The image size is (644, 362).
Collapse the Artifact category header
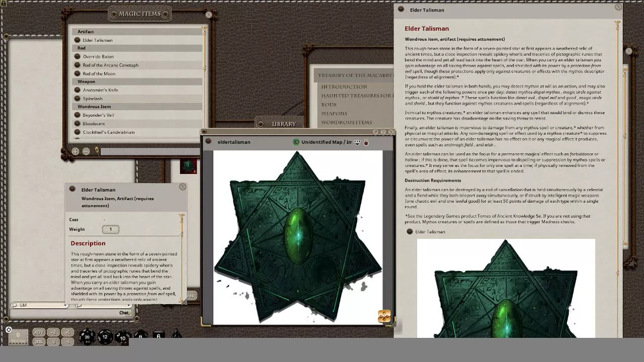pyautogui.click(x=137, y=32)
